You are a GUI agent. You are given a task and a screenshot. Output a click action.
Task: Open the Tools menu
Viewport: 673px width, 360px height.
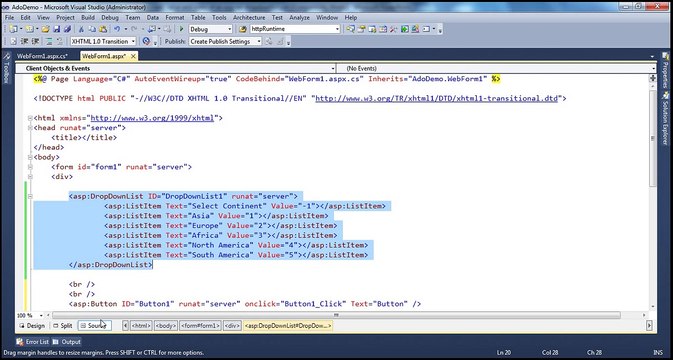pos(219,18)
